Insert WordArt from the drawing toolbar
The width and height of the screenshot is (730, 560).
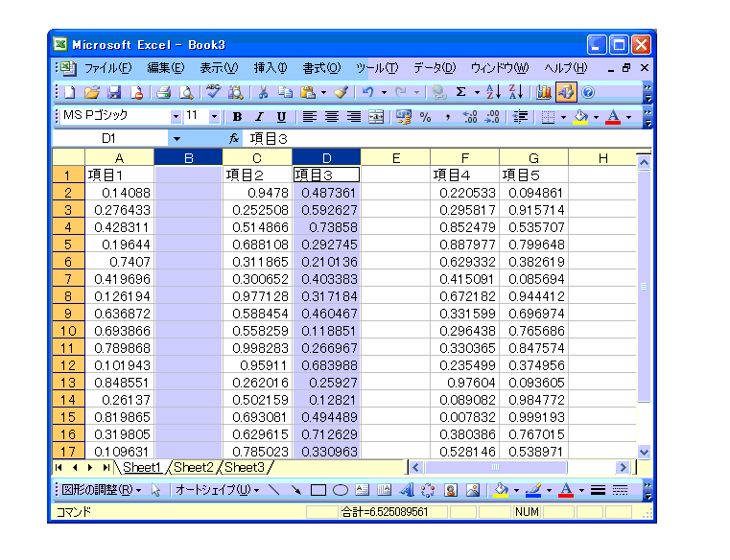coord(407,490)
